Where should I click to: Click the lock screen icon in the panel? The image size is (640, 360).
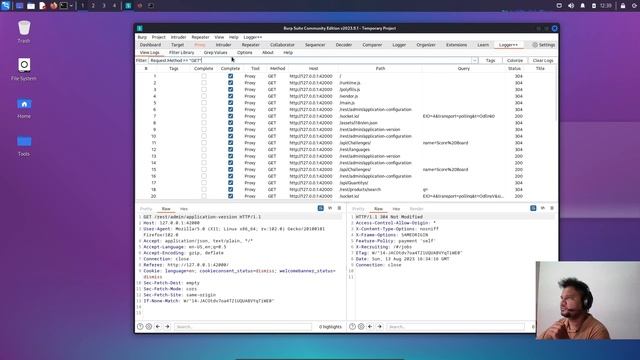(x=623, y=6)
